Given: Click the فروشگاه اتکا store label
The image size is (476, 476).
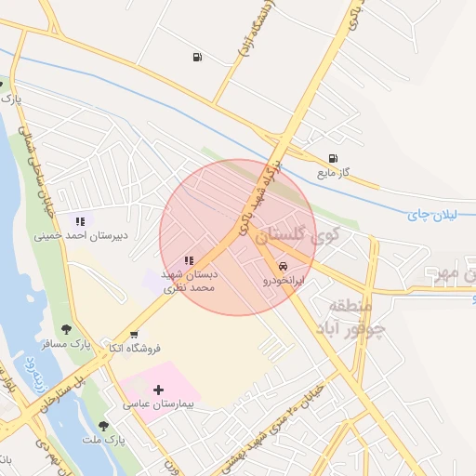Looking at the screenshot, I should click(135, 349).
